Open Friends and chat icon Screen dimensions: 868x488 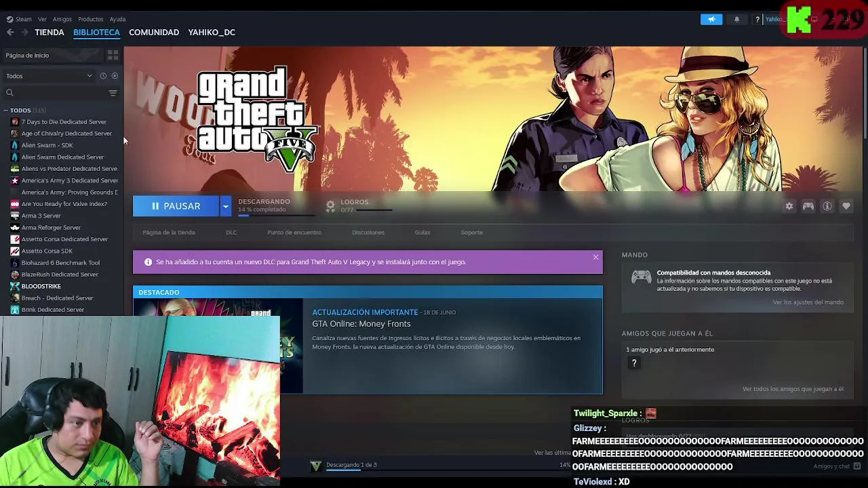[857, 466]
